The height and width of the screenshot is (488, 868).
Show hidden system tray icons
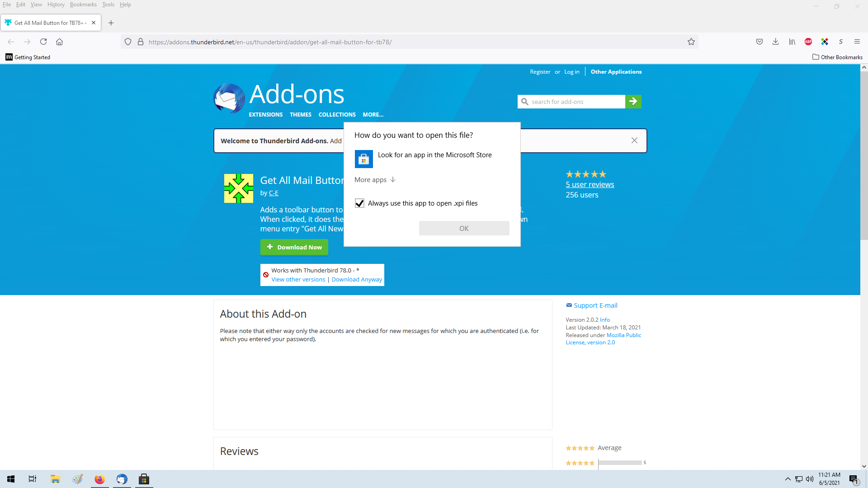[x=788, y=479]
